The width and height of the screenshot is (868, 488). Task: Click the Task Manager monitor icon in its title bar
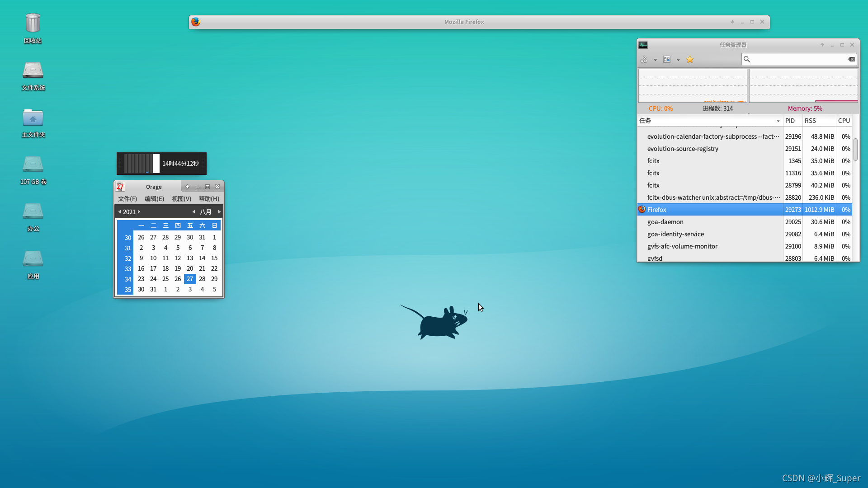pyautogui.click(x=643, y=45)
